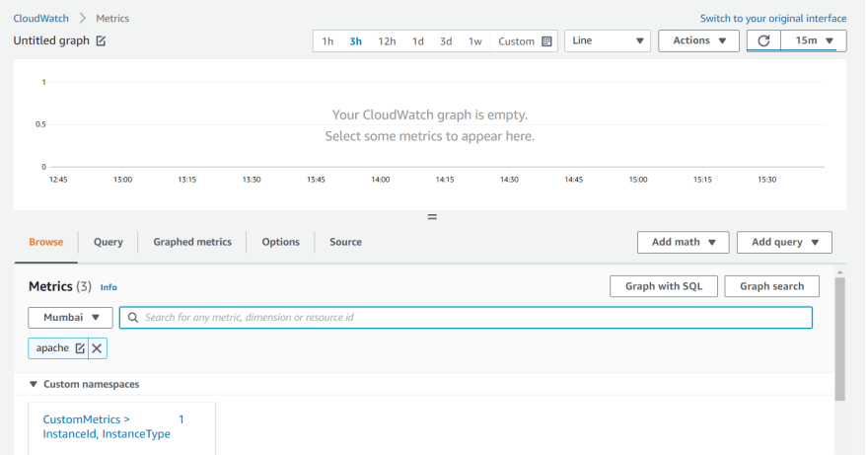Focus the metric search input field
Image resolution: width=868 pixels, height=455 pixels.
(467, 318)
